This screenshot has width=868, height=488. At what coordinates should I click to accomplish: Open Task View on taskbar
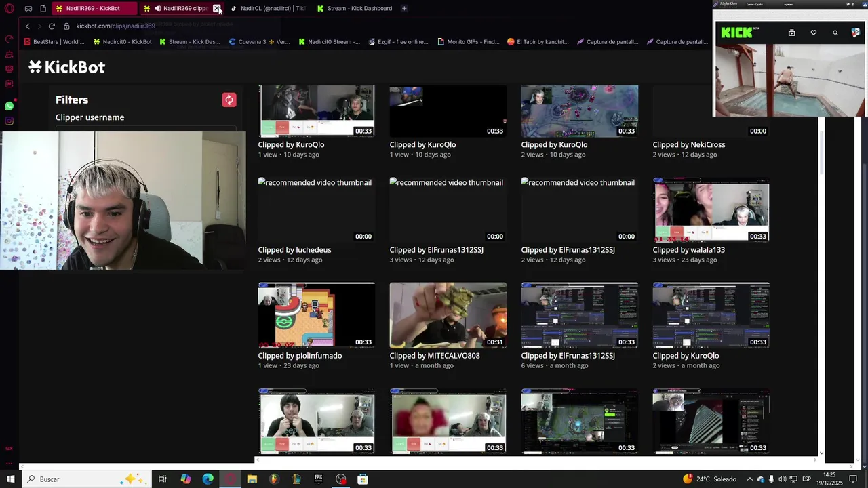coord(163,479)
